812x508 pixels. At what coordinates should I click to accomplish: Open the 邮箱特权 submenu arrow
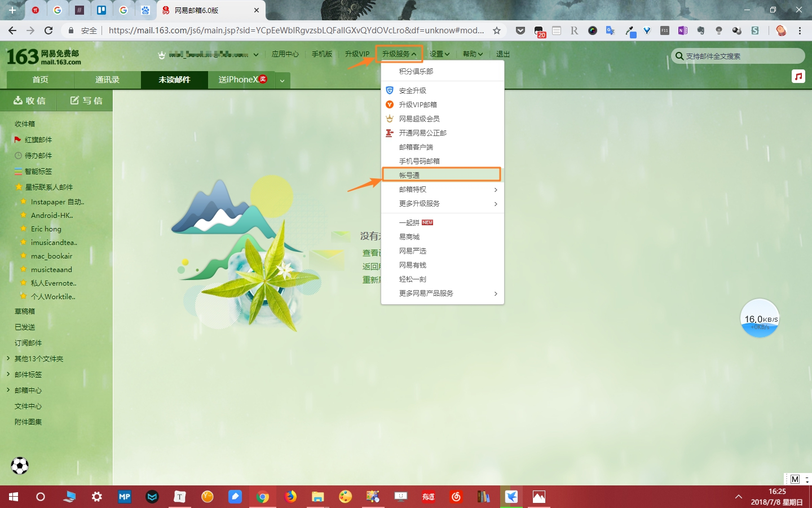point(496,190)
